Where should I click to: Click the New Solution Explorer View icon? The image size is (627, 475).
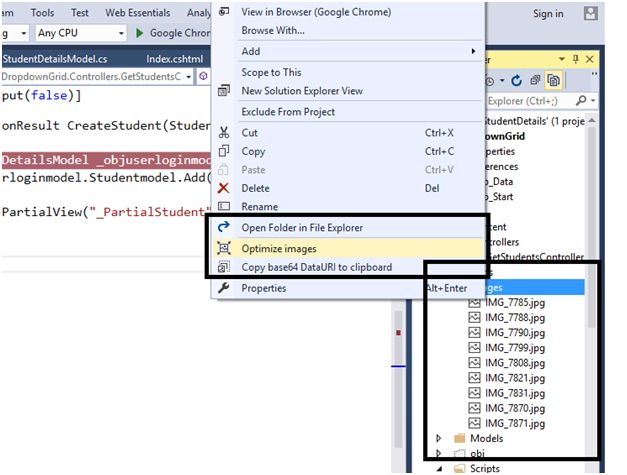coord(224,90)
